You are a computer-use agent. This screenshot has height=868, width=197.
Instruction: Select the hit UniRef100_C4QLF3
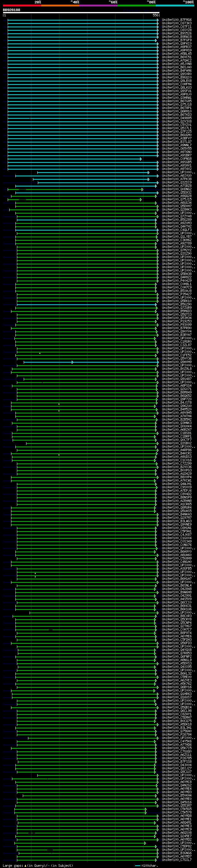pyautogui.click(x=177, y=230)
